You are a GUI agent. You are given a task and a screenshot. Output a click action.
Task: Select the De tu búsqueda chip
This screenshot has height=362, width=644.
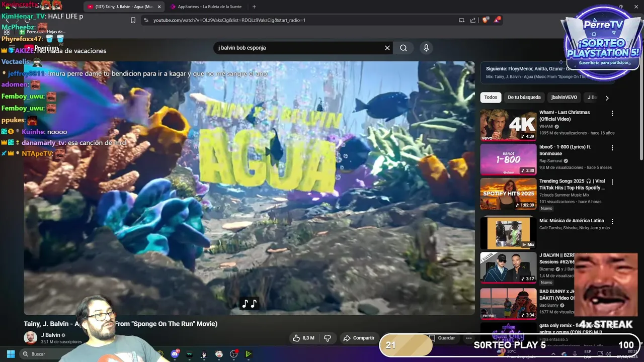(x=524, y=98)
